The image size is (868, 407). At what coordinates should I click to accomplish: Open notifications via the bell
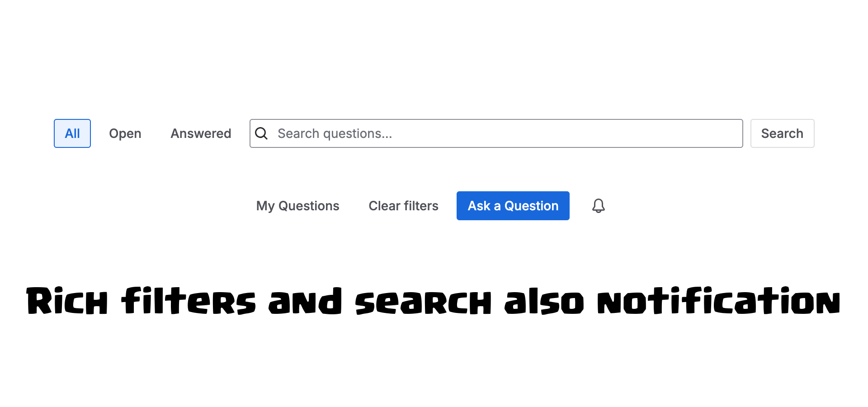coord(598,206)
